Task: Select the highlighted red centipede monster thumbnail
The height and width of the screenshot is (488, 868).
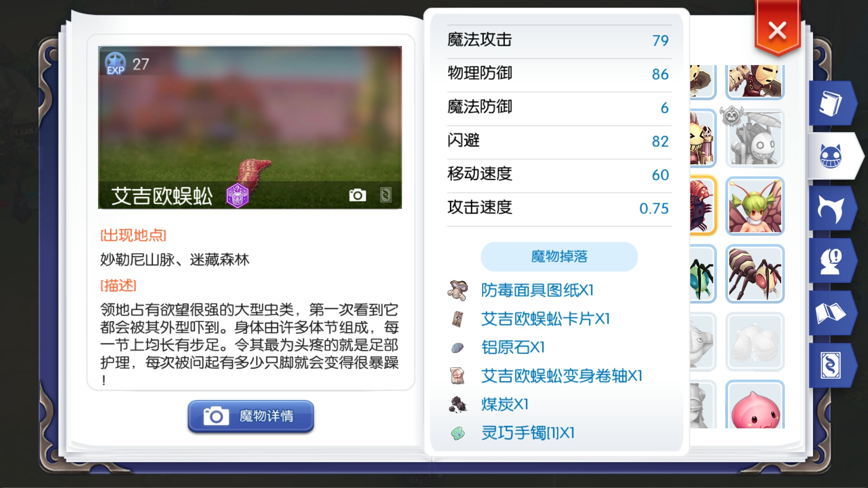Action: point(703,206)
